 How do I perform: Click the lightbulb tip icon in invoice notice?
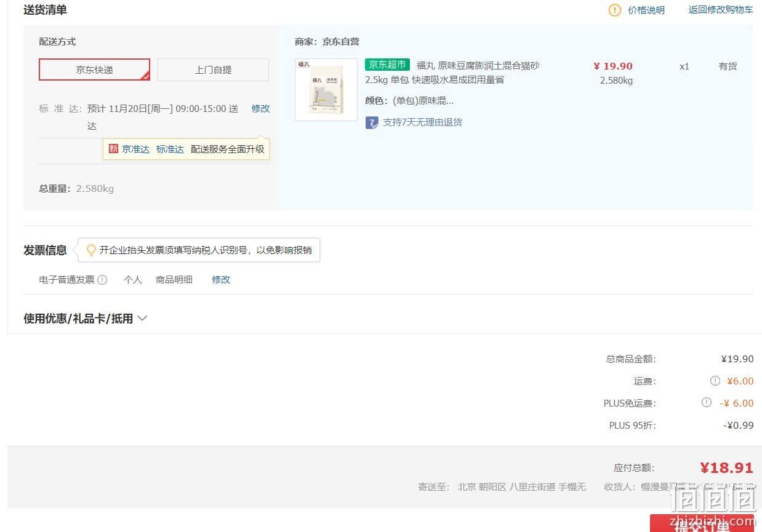(91, 250)
